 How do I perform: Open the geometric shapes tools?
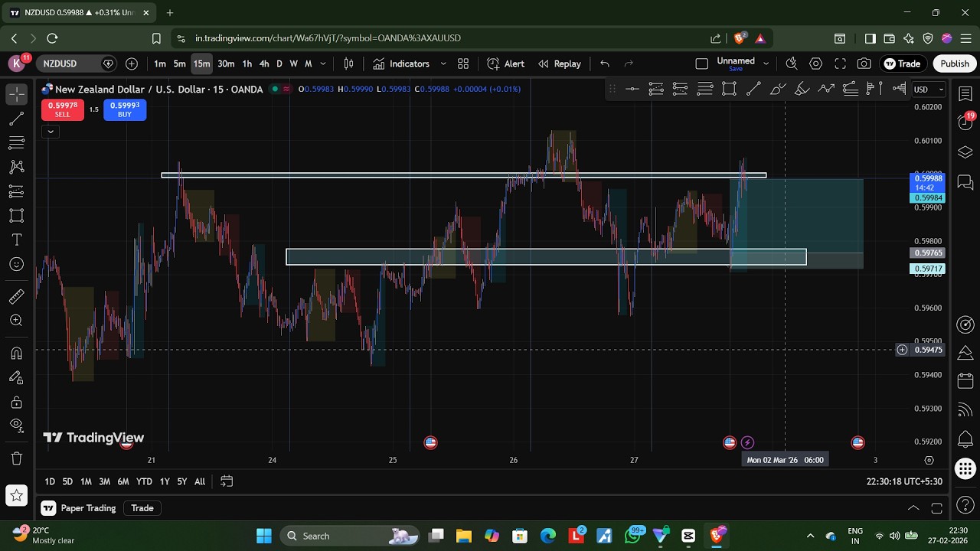pyautogui.click(x=16, y=216)
